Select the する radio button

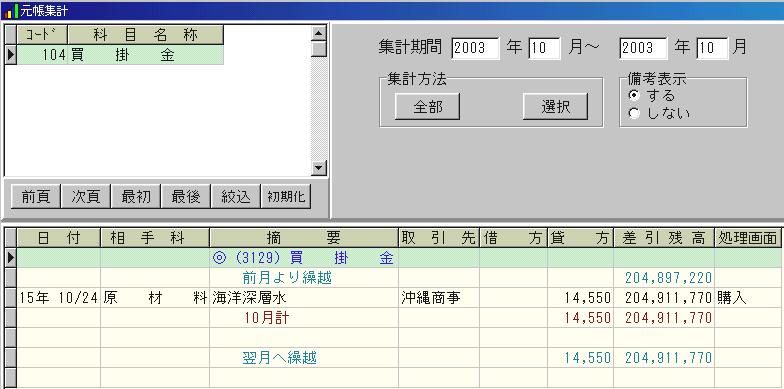(x=634, y=96)
